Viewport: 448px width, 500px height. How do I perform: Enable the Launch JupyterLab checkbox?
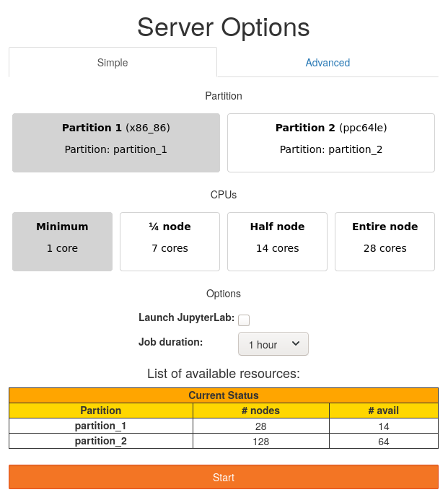pyautogui.click(x=244, y=320)
